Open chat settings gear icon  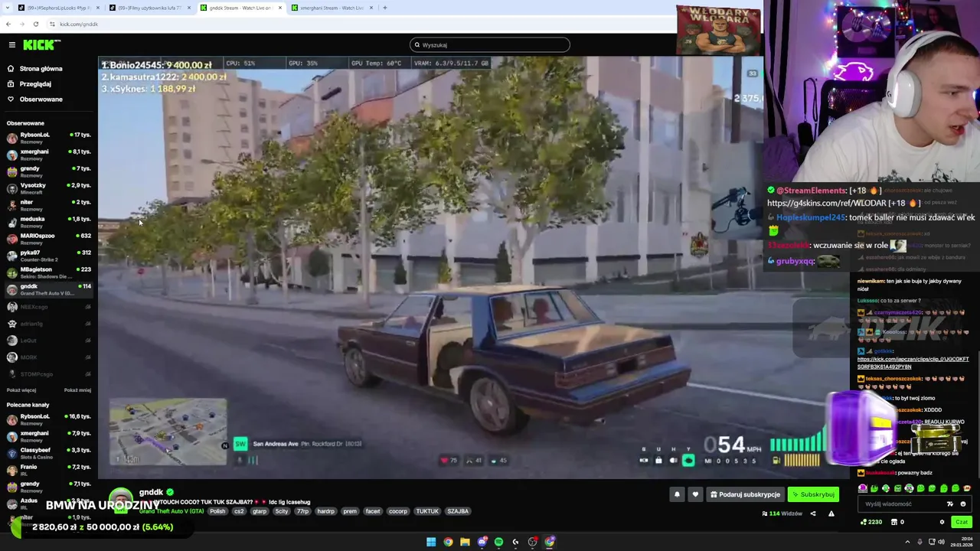click(x=942, y=522)
